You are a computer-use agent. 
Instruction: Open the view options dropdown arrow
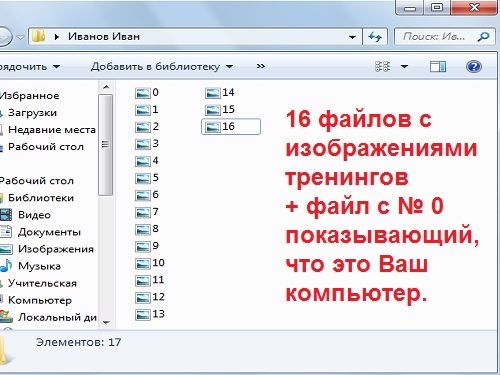[404, 67]
